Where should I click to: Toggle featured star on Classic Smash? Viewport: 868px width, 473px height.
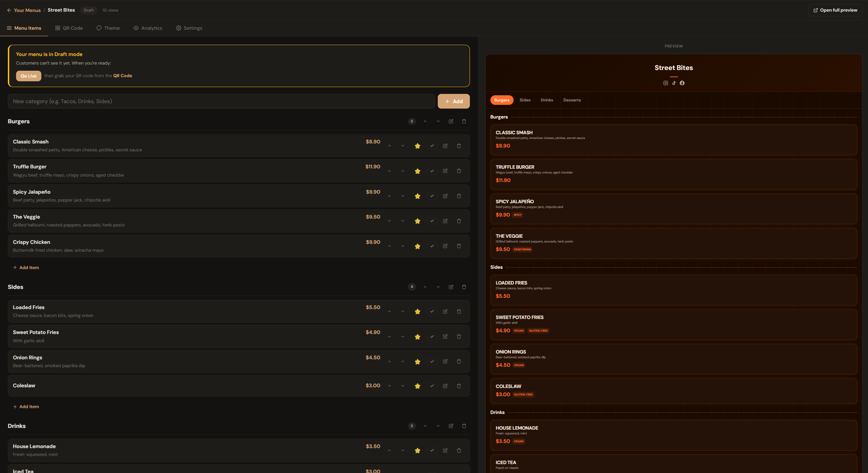(418, 146)
